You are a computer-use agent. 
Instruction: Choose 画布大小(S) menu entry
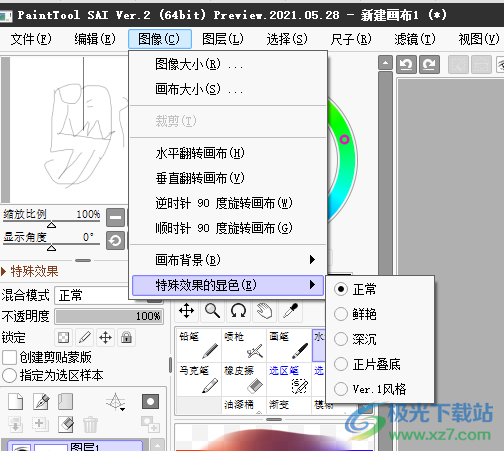pos(228,89)
